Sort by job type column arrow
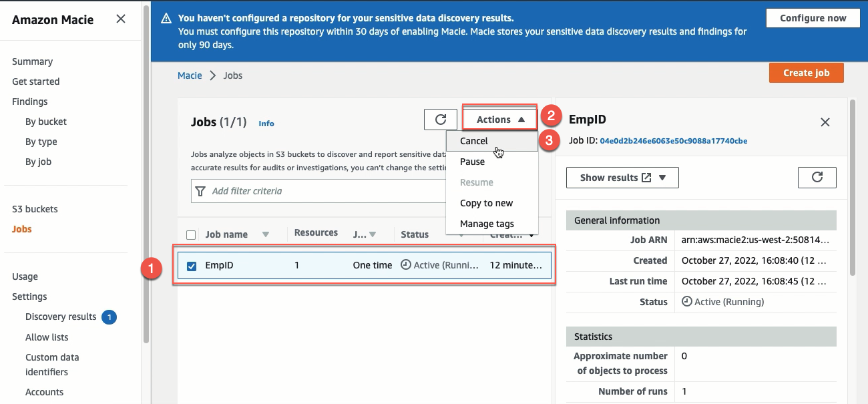868x404 pixels. [x=373, y=235]
